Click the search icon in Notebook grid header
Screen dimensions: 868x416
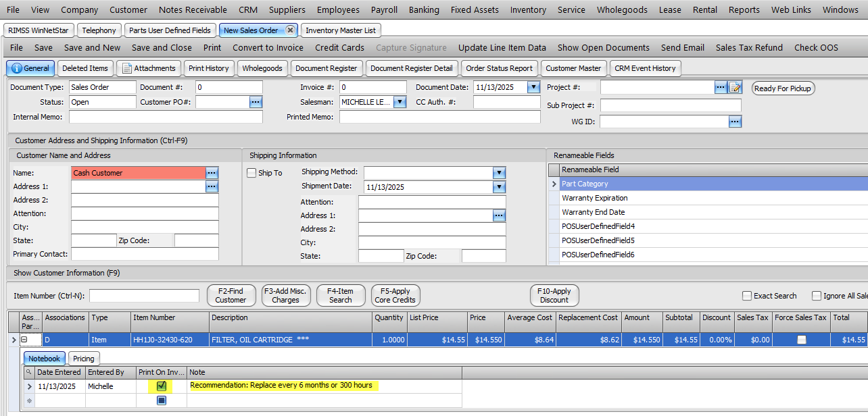pos(28,372)
